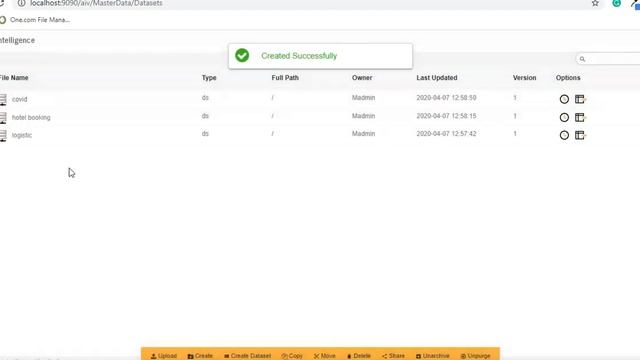The width and height of the screenshot is (640, 360).
Task: Open the One.com File Manager bookmark
Action: coord(35,20)
